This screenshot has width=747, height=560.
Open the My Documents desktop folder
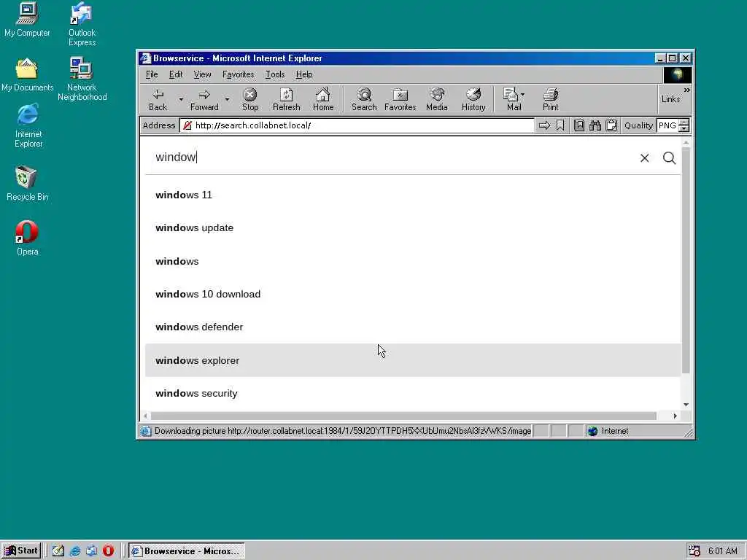[27, 75]
